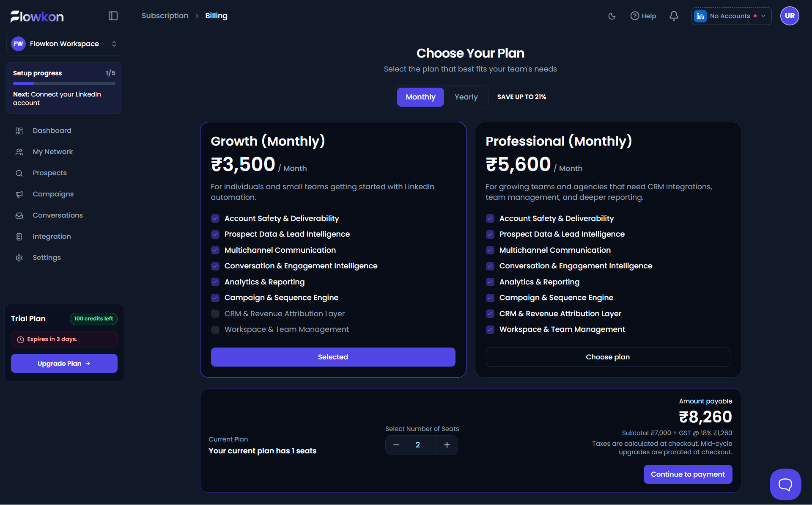Choose the Professional plan

coord(608,357)
